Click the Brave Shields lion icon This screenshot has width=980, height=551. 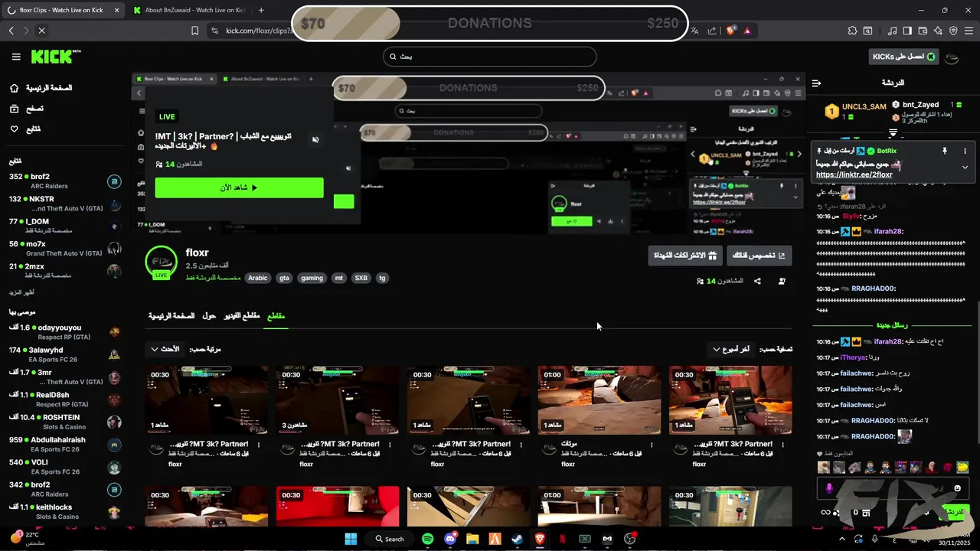click(x=731, y=31)
